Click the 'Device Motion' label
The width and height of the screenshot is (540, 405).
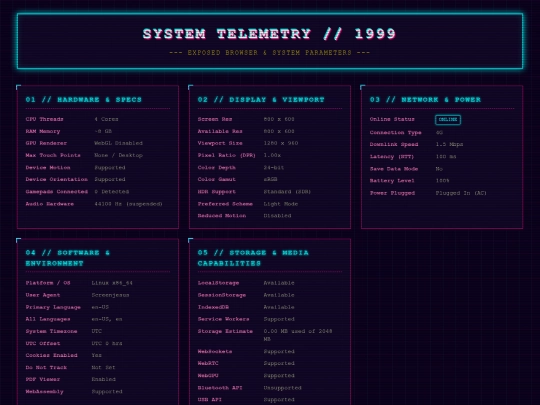click(x=48, y=168)
